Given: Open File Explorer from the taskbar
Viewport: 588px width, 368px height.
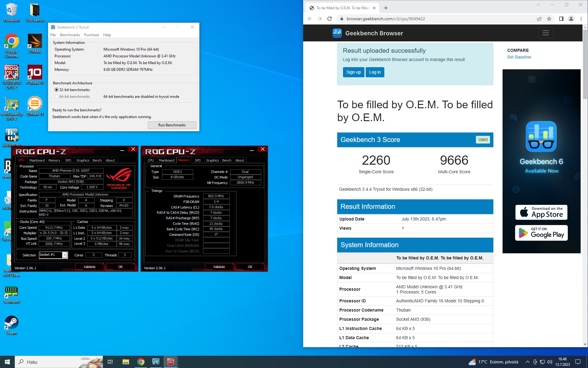Looking at the screenshot, I should click(x=126, y=362).
